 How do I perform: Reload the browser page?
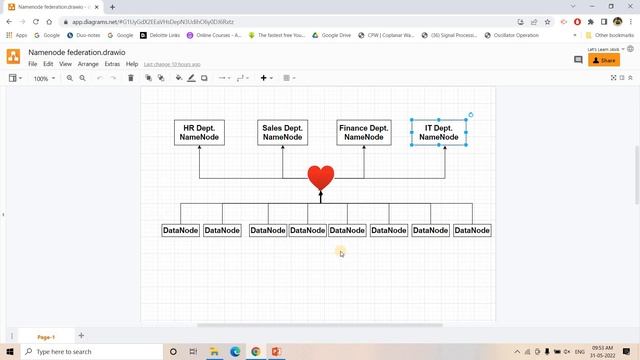36,22
